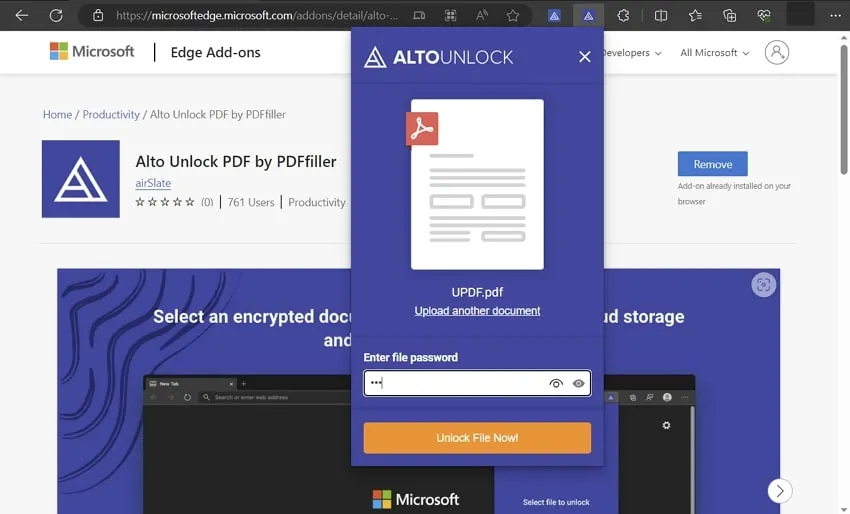Image resolution: width=850 pixels, height=514 pixels.
Task: Click the profile picture placeholder in the toolbar
Action: (x=800, y=15)
